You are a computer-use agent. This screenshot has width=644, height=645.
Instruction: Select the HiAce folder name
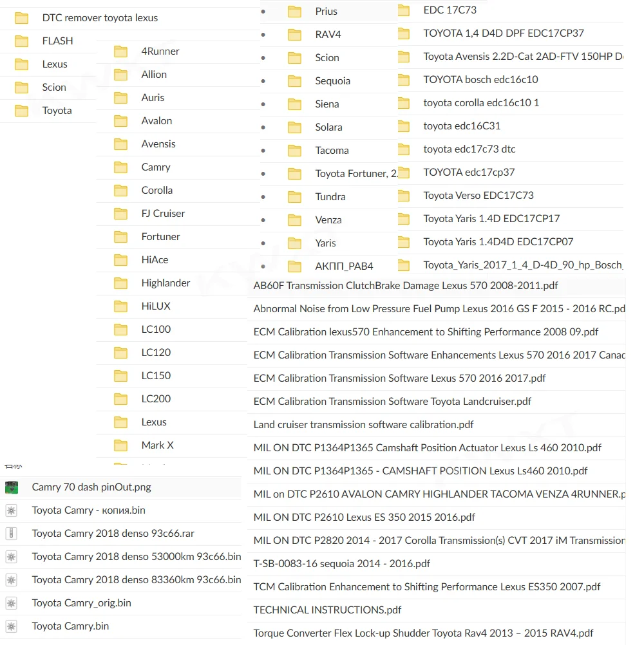tap(155, 260)
